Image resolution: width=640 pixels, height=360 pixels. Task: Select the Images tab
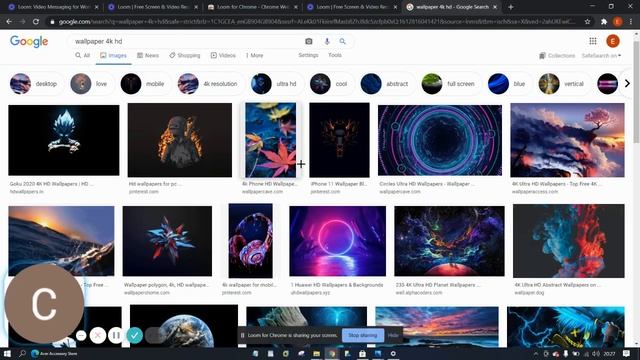tap(114, 55)
